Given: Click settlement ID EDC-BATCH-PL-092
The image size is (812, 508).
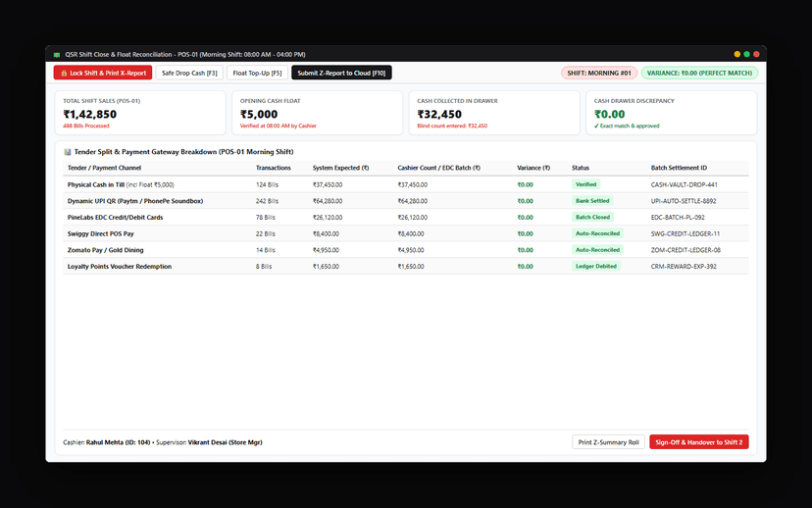Looking at the screenshot, I should pyautogui.click(x=678, y=218).
